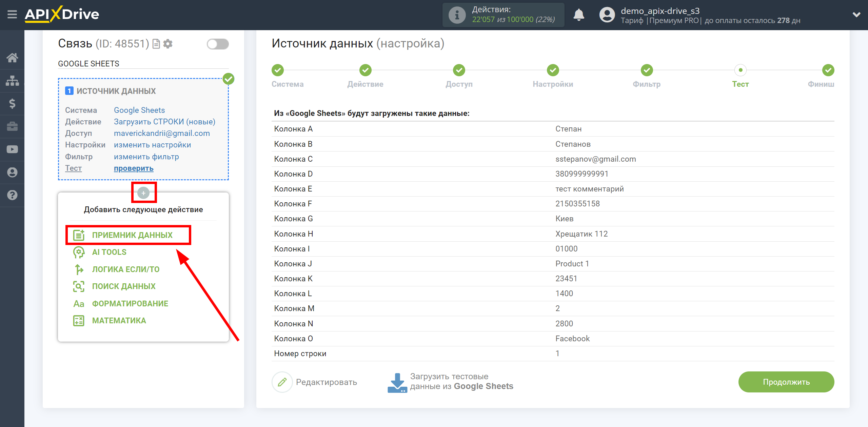
Task: Click the МАТЕМАТИКА icon
Action: click(x=78, y=320)
